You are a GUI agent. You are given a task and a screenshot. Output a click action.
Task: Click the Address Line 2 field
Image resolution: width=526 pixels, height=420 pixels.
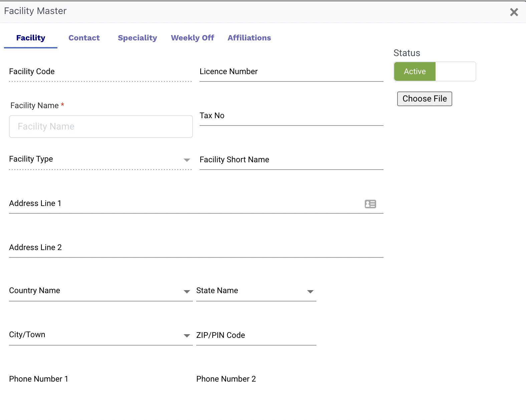click(196, 248)
